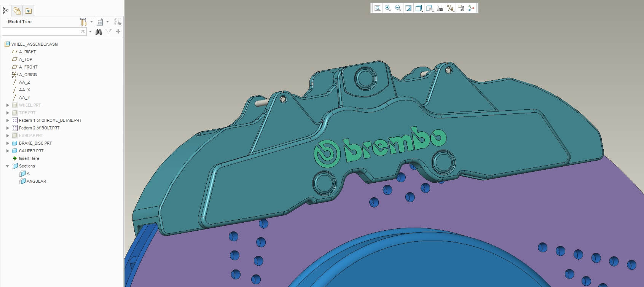Clear the Model Tree search field

click(x=83, y=32)
